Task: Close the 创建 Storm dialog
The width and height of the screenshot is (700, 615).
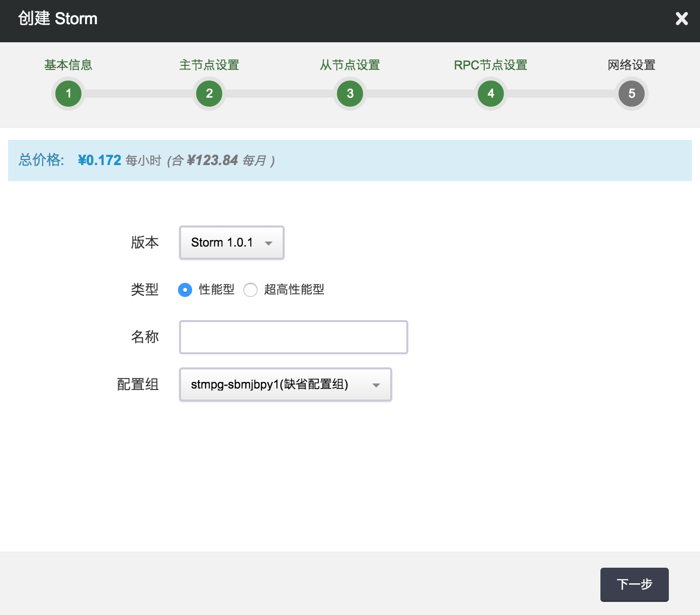Action: coord(681,19)
